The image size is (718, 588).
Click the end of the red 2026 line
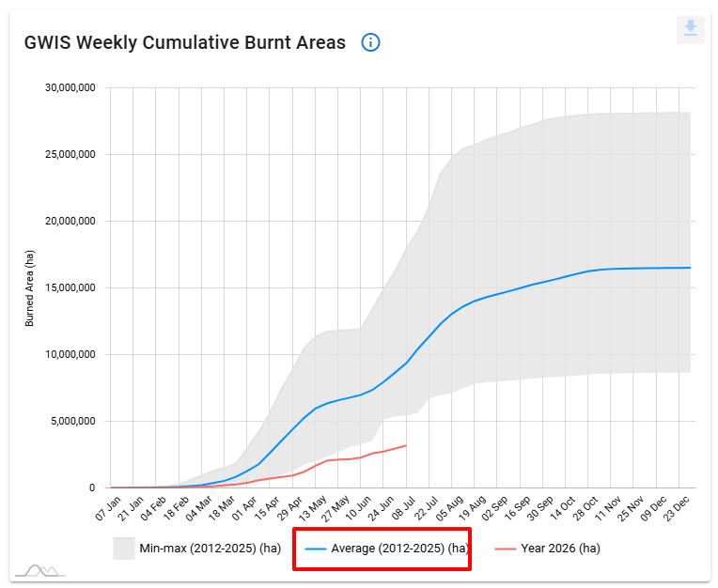(406, 445)
